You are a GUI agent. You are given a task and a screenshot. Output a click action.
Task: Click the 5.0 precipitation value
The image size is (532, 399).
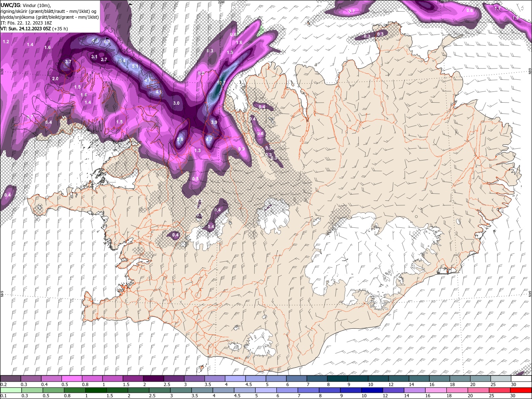(x=180, y=140)
